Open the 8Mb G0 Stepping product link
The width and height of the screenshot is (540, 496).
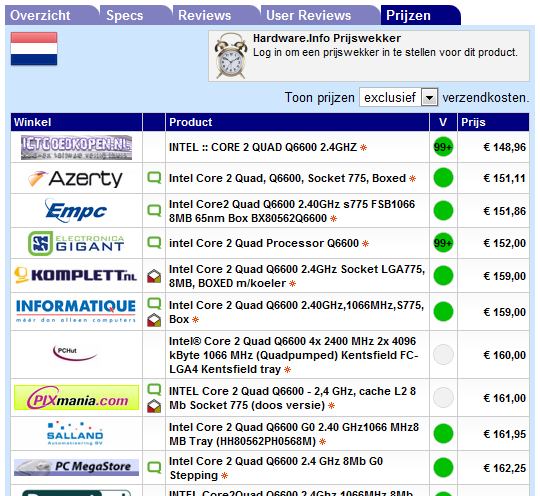tap(276, 468)
